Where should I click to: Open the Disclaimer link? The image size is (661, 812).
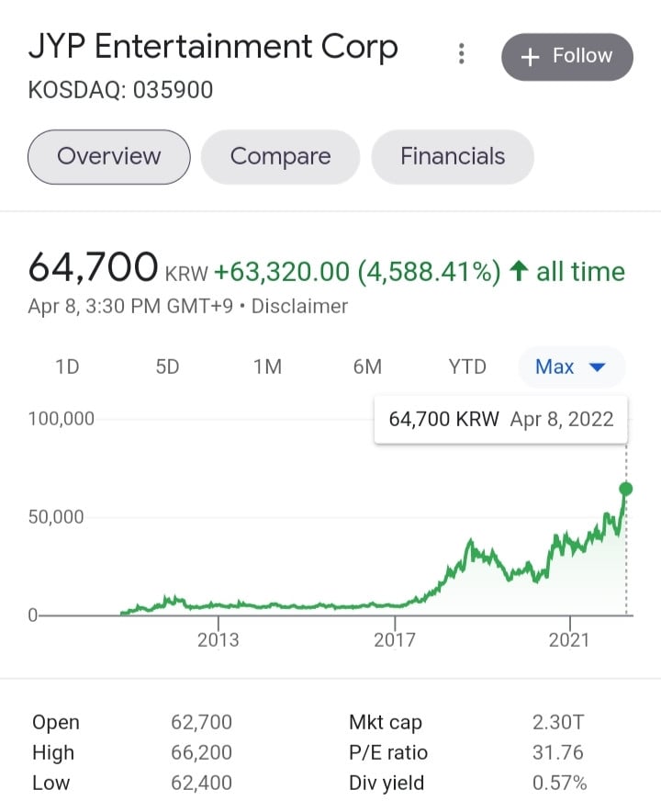pyautogui.click(x=299, y=306)
